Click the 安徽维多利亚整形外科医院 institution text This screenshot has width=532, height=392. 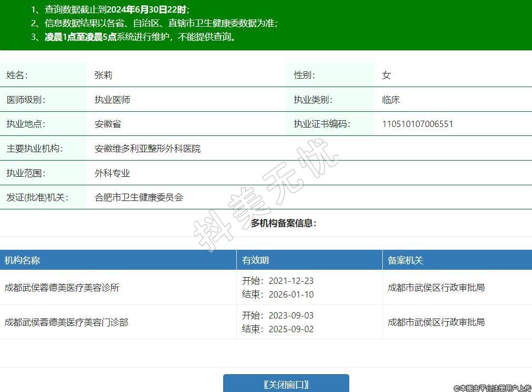click(148, 149)
